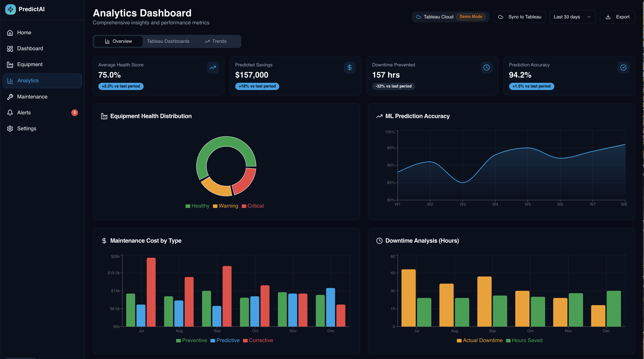Click the dollar icon on Predicted Savings card

tap(350, 68)
